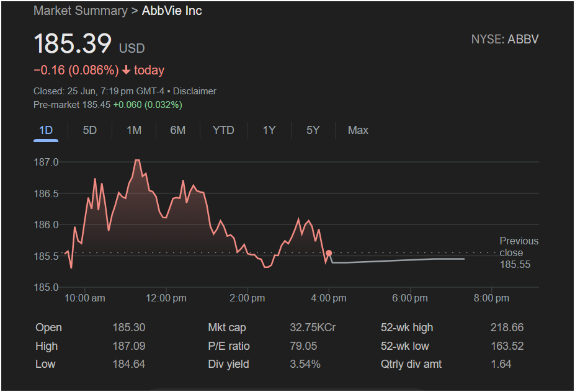This screenshot has width=575, height=392.
Task: Click the 52-wk low label
Action: click(x=405, y=346)
